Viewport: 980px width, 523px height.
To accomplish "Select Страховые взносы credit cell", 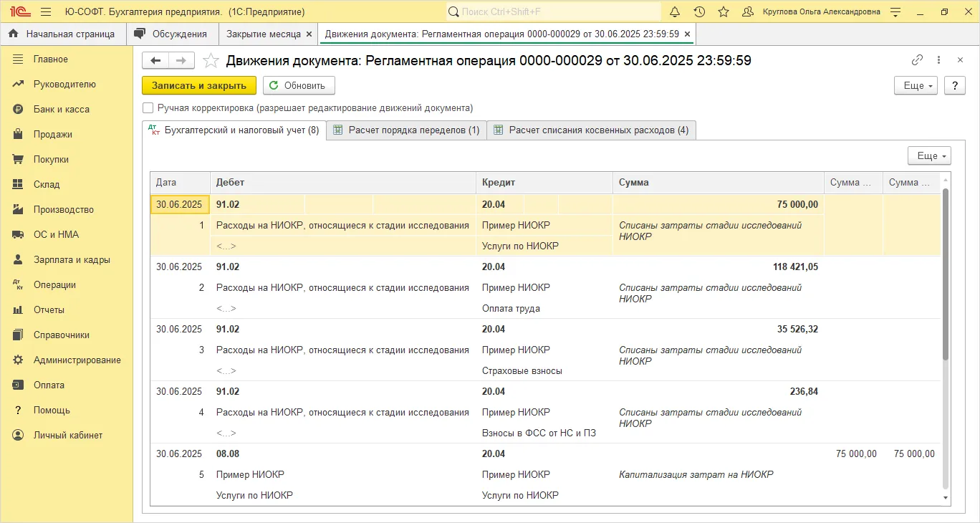I will 544,371.
